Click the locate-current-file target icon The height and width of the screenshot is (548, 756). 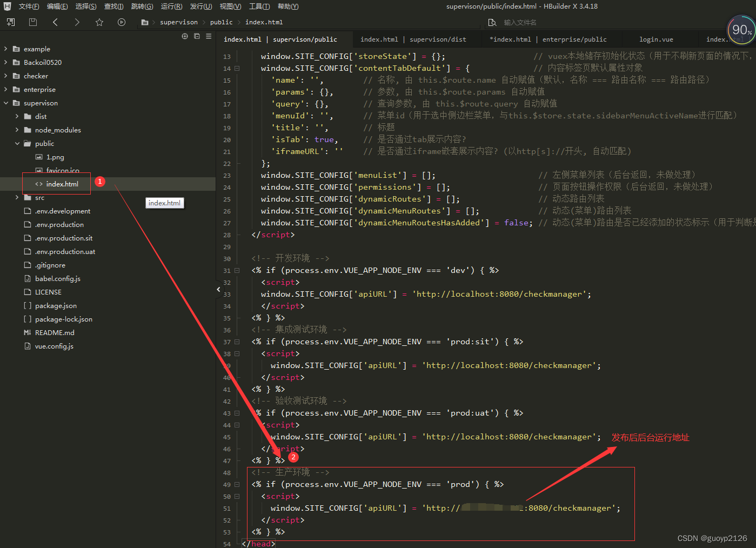[x=185, y=36]
